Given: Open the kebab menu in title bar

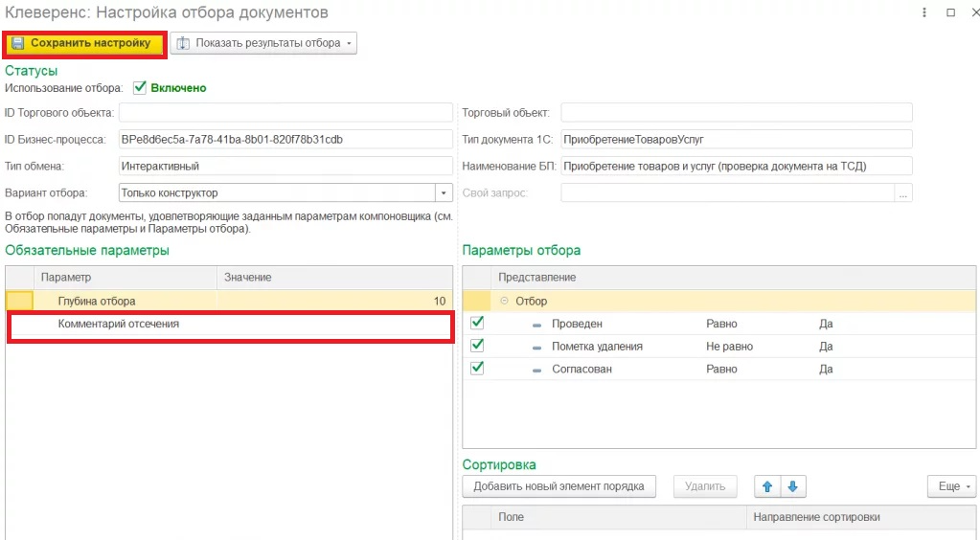Looking at the screenshot, I should [x=924, y=12].
